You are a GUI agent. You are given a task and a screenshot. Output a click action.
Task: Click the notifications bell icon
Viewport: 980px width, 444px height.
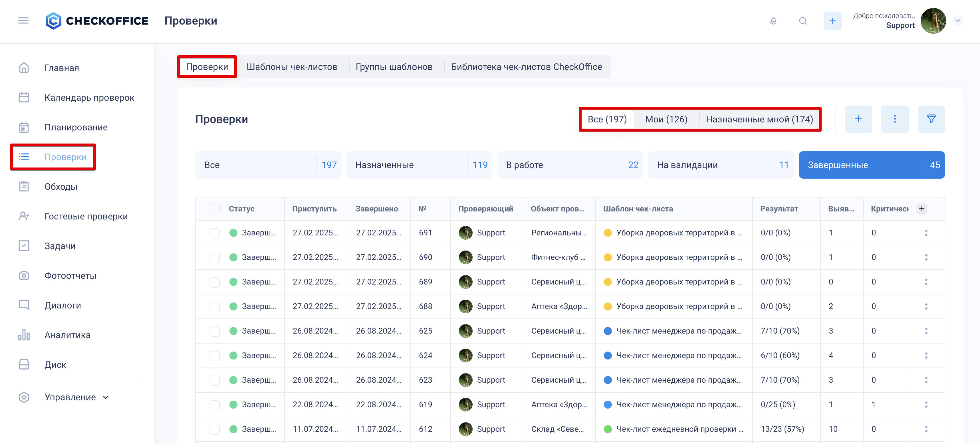[x=773, y=21]
